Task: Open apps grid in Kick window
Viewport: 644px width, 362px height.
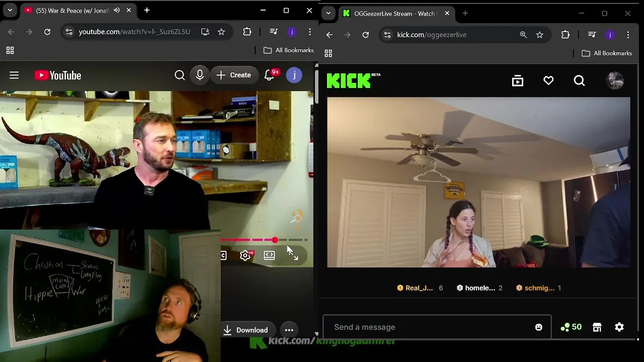Action: [329, 53]
